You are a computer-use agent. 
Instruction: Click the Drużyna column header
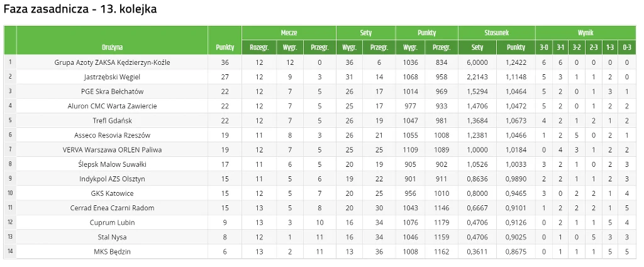click(x=112, y=47)
